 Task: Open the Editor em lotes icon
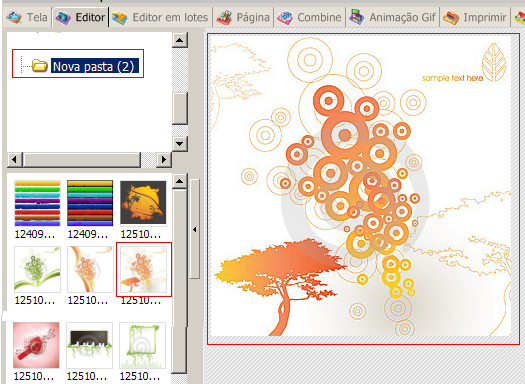click(120, 17)
